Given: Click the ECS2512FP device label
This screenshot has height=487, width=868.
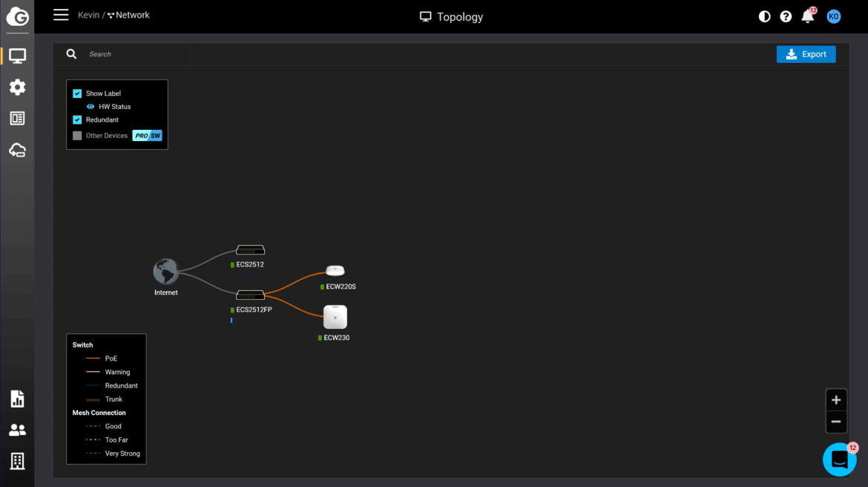Looking at the screenshot, I should pyautogui.click(x=254, y=310).
